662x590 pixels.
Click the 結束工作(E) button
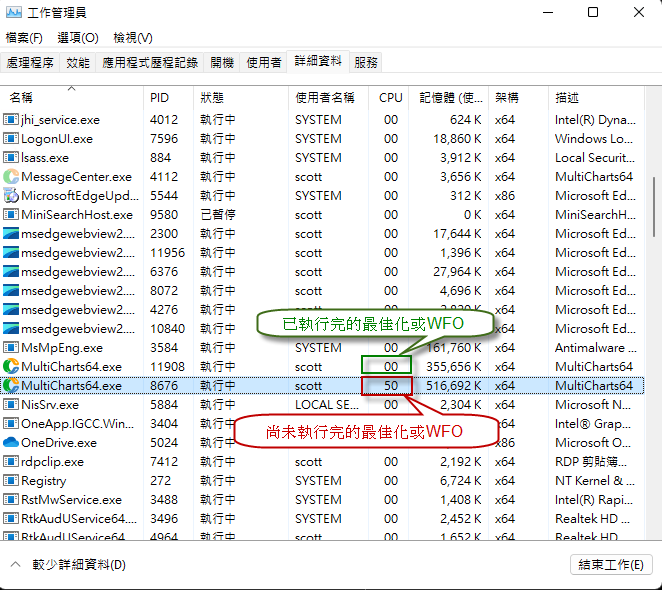611,565
